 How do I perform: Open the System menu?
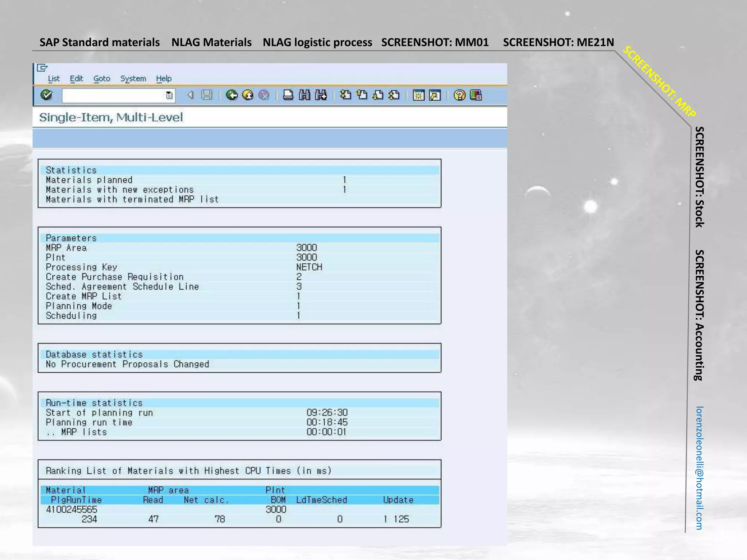coord(133,79)
